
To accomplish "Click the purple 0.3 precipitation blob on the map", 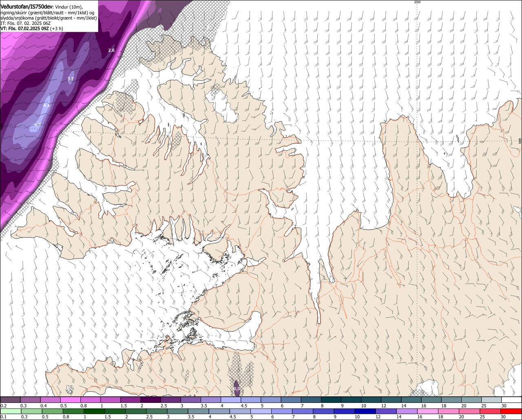I will point(237,388).
